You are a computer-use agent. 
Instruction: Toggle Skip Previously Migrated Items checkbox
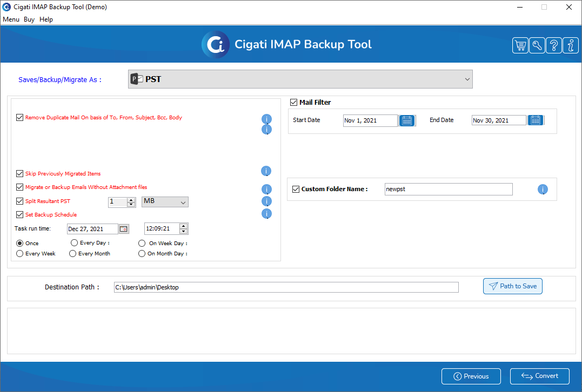tap(19, 173)
